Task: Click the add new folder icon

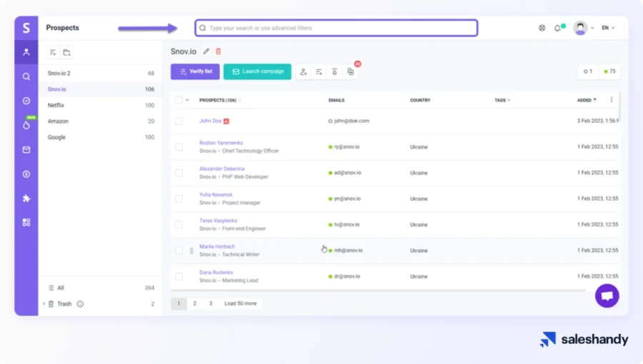Action: tap(67, 52)
